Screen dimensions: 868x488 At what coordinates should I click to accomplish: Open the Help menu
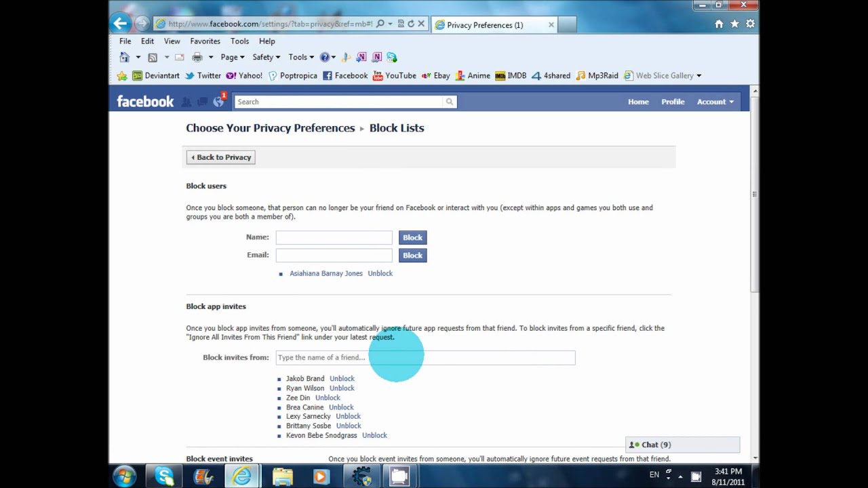click(267, 41)
